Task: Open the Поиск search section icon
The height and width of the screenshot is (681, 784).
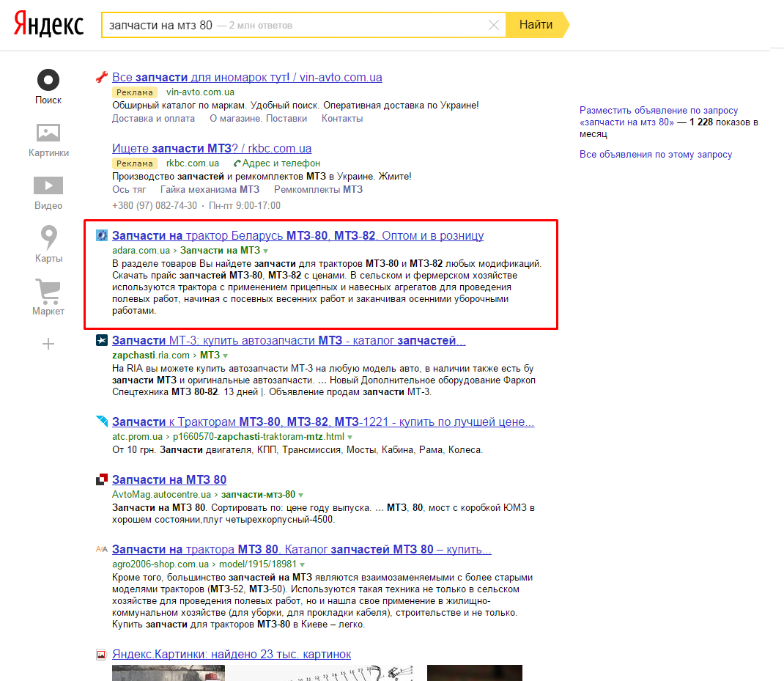Action: [48, 80]
